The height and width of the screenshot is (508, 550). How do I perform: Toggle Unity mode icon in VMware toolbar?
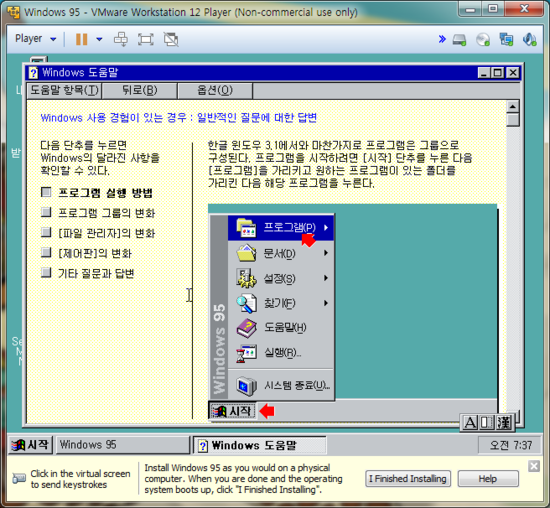pyautogui.click(x=171, y=39)
